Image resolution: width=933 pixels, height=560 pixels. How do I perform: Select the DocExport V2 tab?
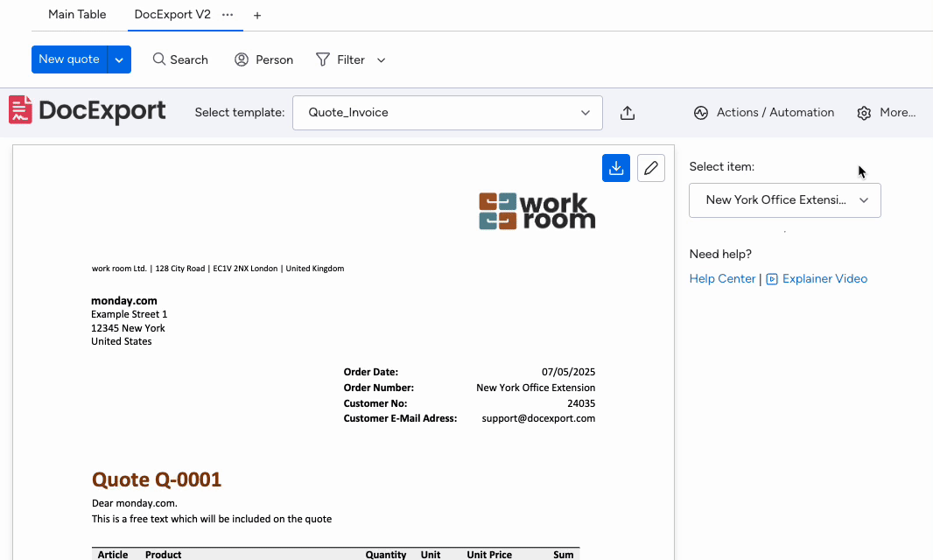pos(172,14)
